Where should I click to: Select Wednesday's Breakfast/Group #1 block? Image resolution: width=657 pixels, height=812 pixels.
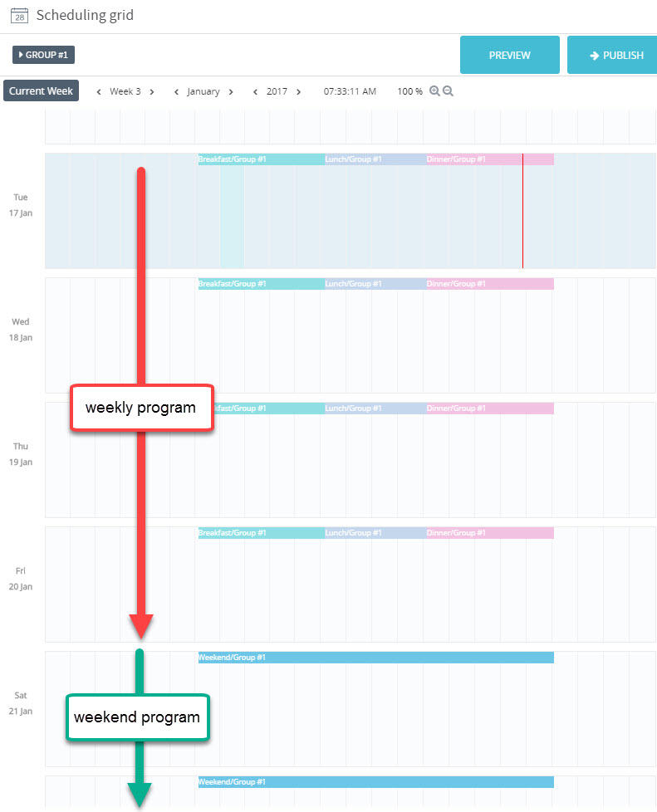[x=261, y=284]
